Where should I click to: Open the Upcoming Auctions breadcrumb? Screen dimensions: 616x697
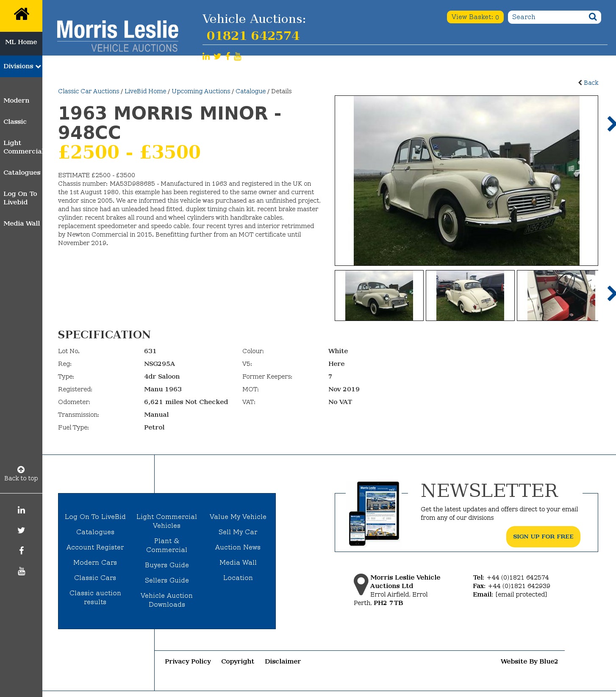pos(201,91)
